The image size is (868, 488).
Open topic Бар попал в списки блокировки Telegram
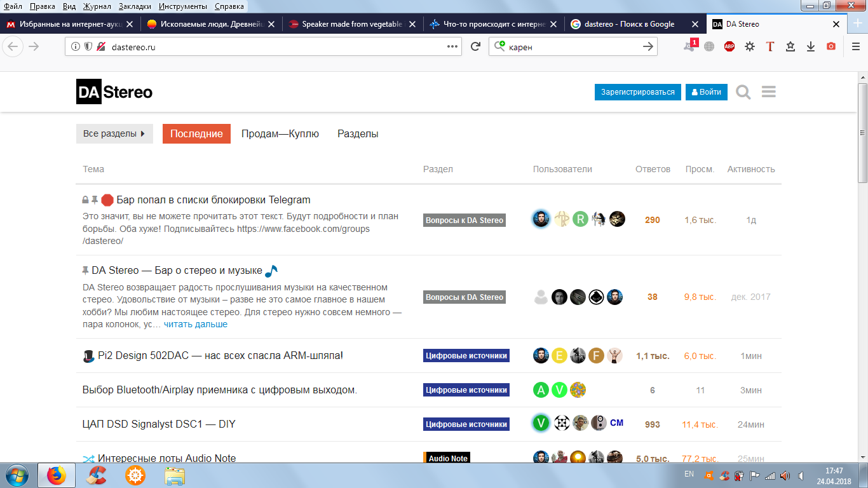coord(214,200)
